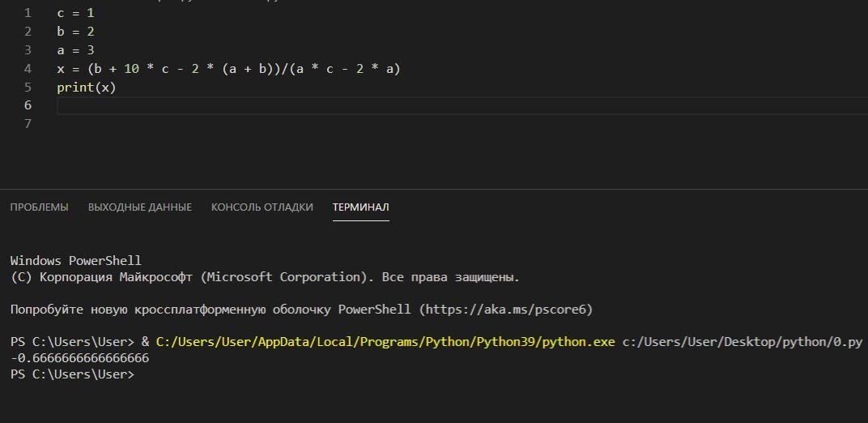Click line number 1 in the gutter
This screenshot has height=423, width=868.
28,13
